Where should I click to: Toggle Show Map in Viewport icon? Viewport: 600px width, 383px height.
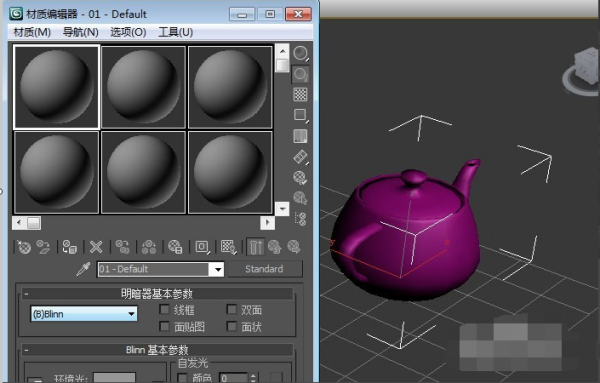pos(228,247)
